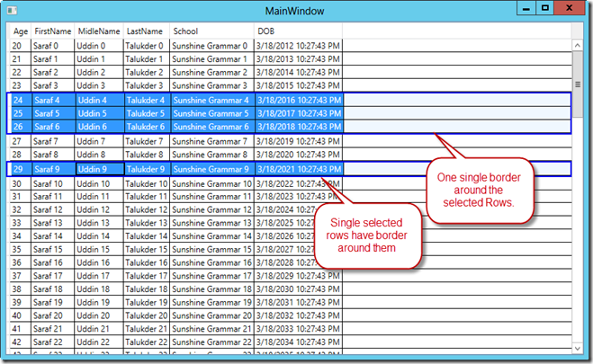
Task: Click the scrollbar up arrow
Action: (x=577, y=46)
